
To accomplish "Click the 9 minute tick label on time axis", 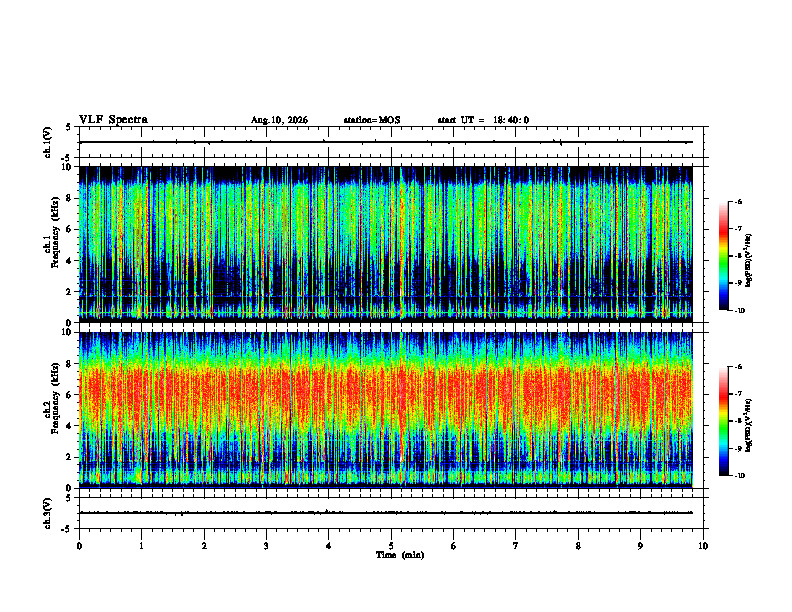I will click(x=640, y=546).
